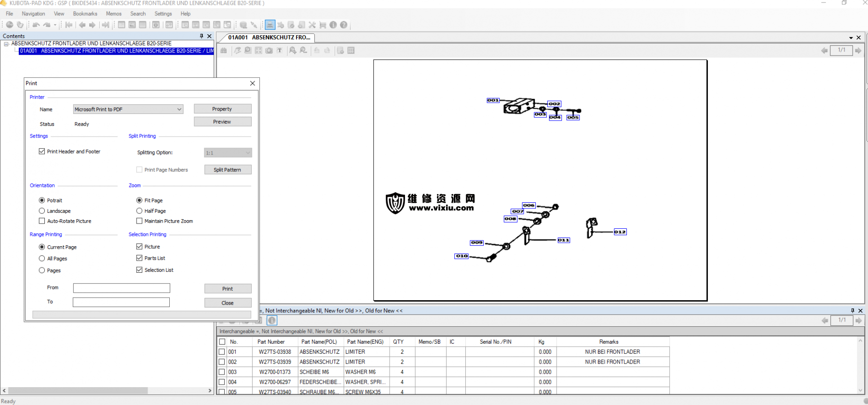
Task: Click the info circle icon in main toolbar
Action: pos(333,25)
